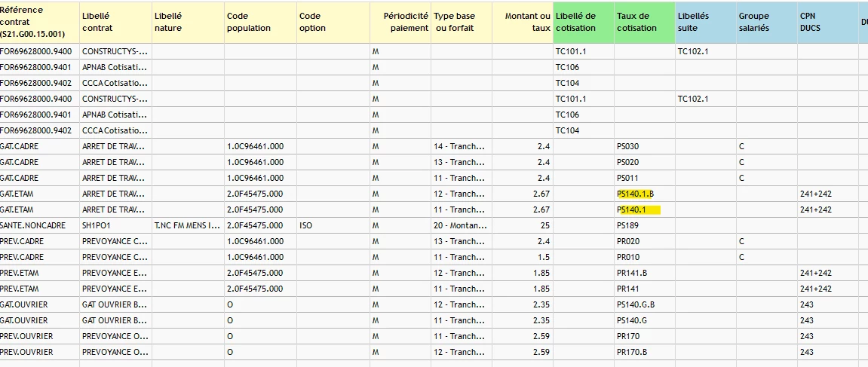Select the "T.NC FM MENS I..." nature cell
Viewport: 868px width, 367px height.
tap(187, 225)
